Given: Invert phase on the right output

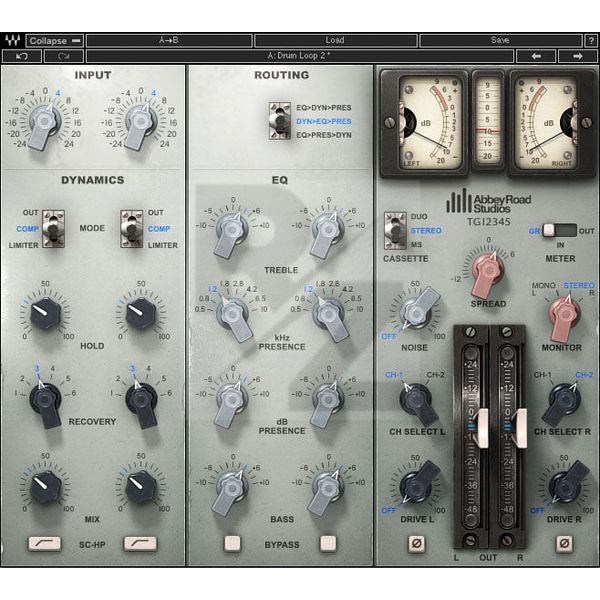Looking at the screenshot, I should click(x=564, y=543).
